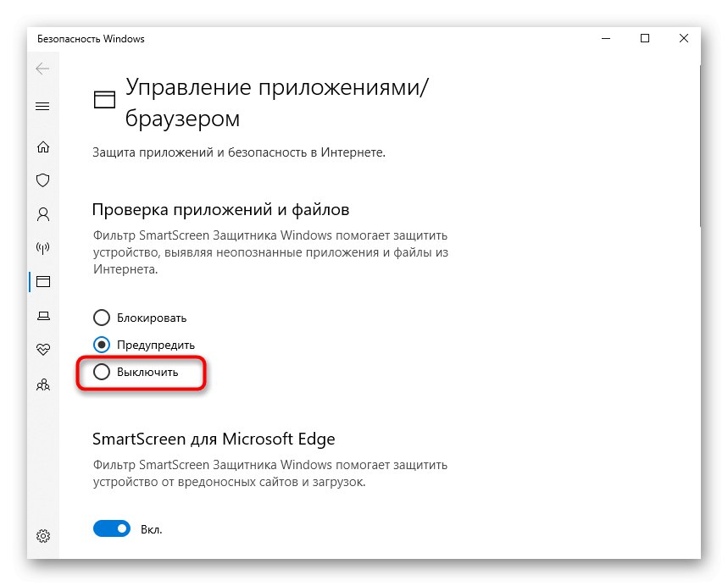
Task: Open Settings gear icon at bottom
Action: coord(42,536)
